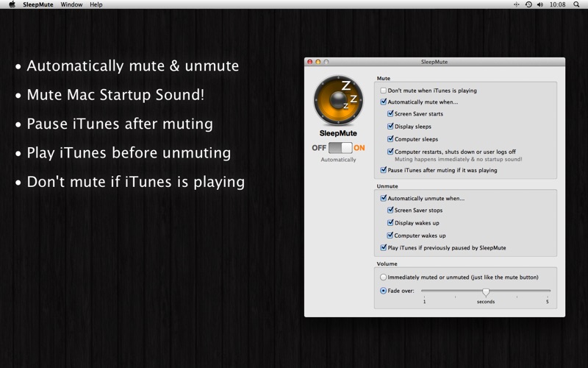Close the SleepMute window with red button
The image size is (588, 368).
[x=309, y=62]
